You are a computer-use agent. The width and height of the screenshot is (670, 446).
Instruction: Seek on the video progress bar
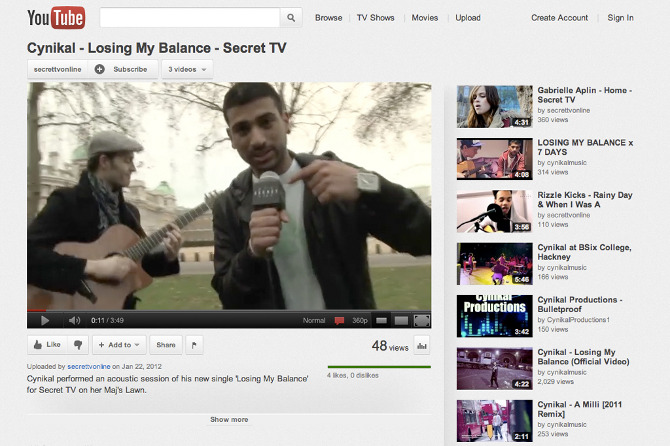[x=229, y=310]
